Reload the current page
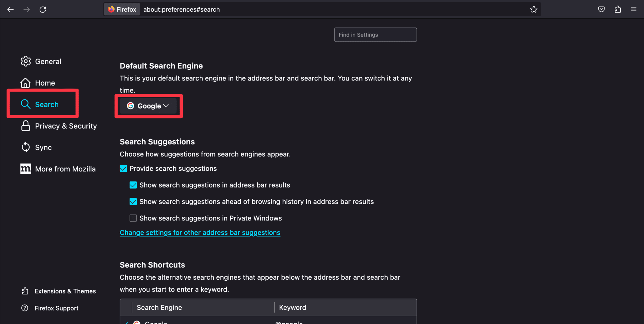 [x=43, y=9]
